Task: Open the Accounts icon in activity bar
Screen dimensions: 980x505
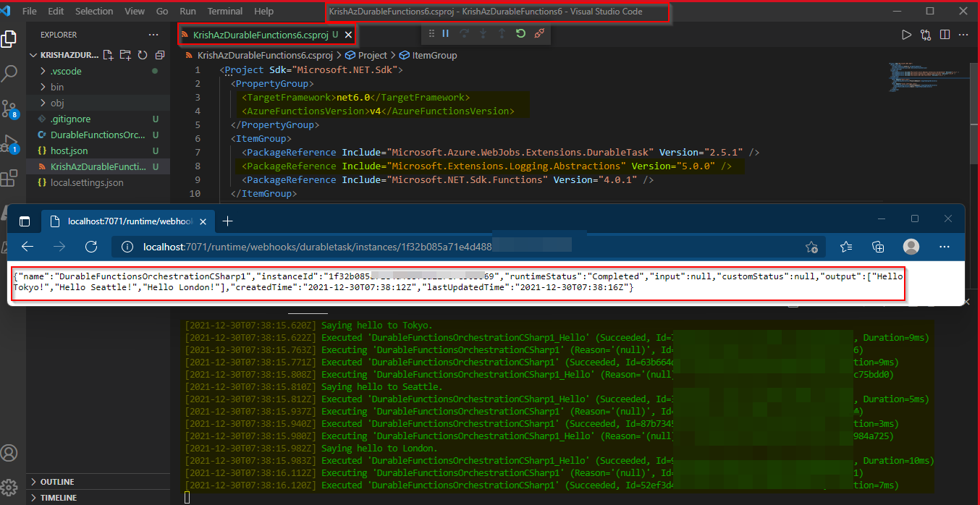Action: click(x=9, y=453)
